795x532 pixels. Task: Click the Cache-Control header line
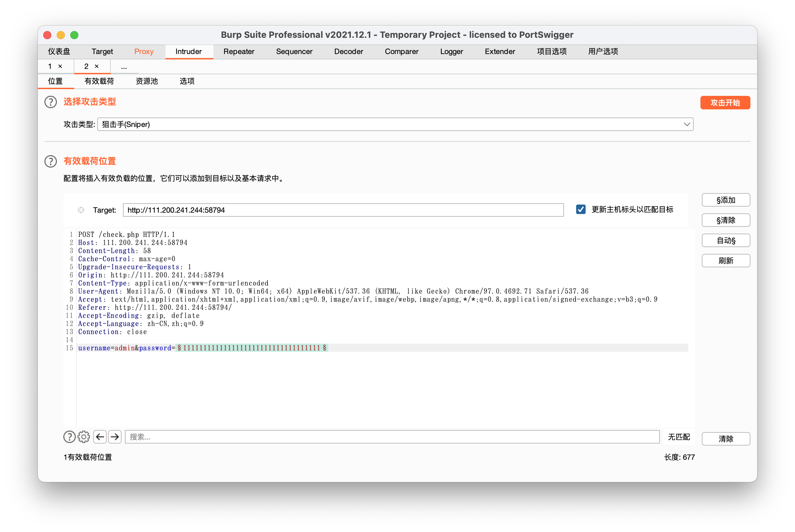pos(127,259)
